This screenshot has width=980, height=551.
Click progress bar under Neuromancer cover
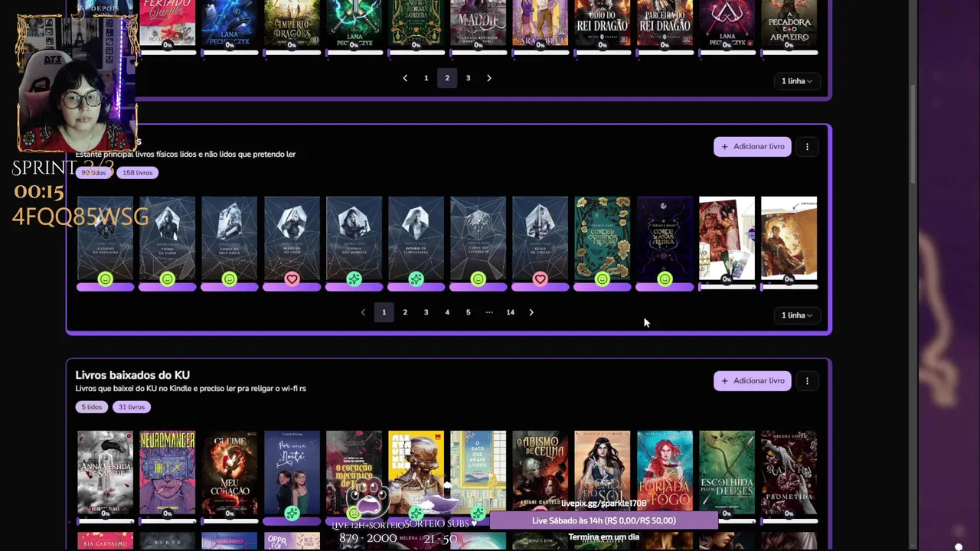[167, 521]
